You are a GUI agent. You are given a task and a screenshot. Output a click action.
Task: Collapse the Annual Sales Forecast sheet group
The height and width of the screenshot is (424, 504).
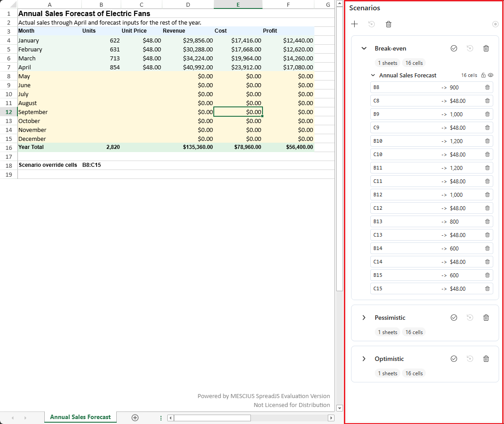pyautogui.click(x=373, y=75)
